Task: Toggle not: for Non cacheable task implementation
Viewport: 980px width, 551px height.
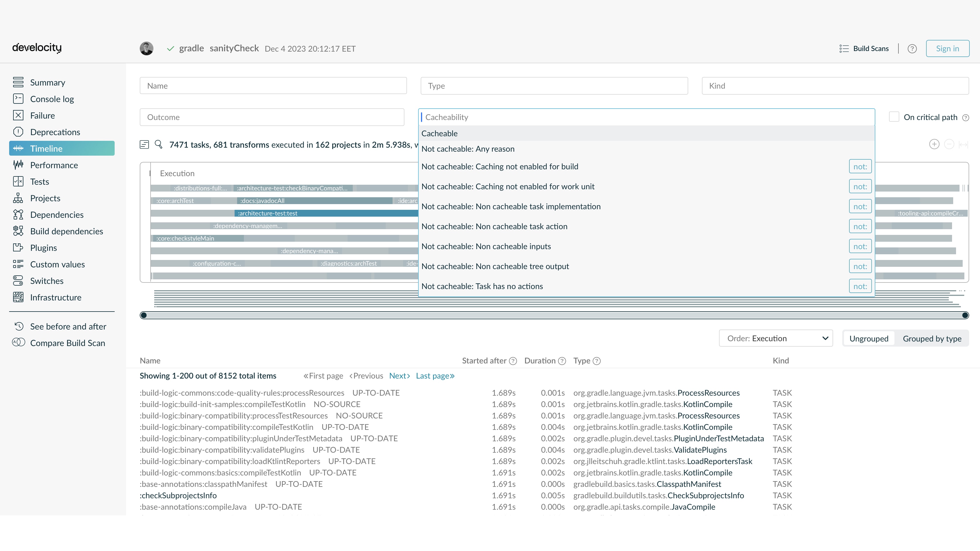Action: tap(860, 206)
